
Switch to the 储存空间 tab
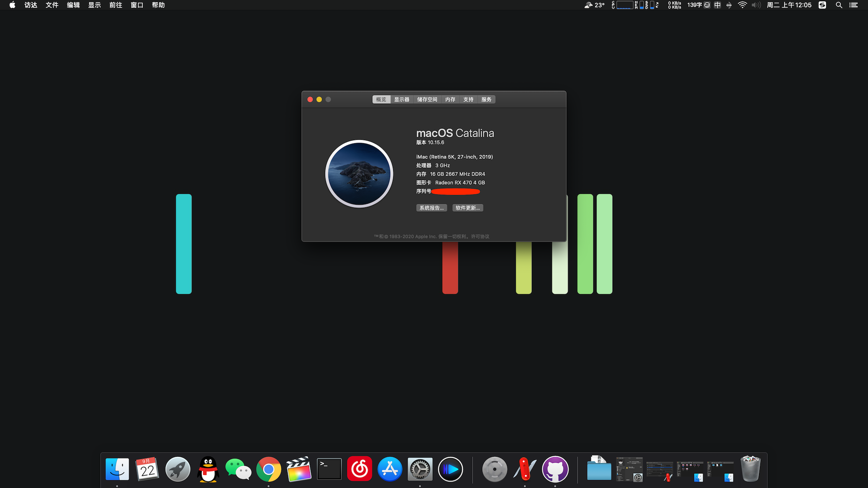click(427, 99)
